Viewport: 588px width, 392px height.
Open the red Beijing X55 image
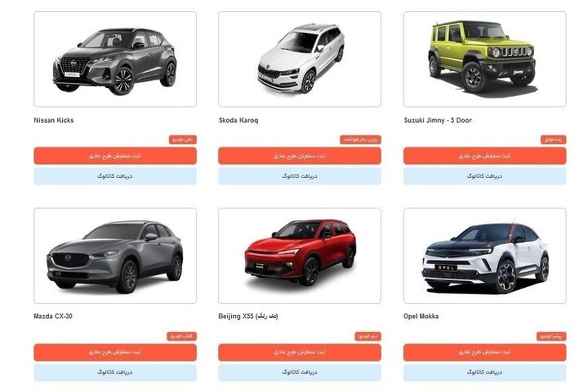tap(299, 256)
